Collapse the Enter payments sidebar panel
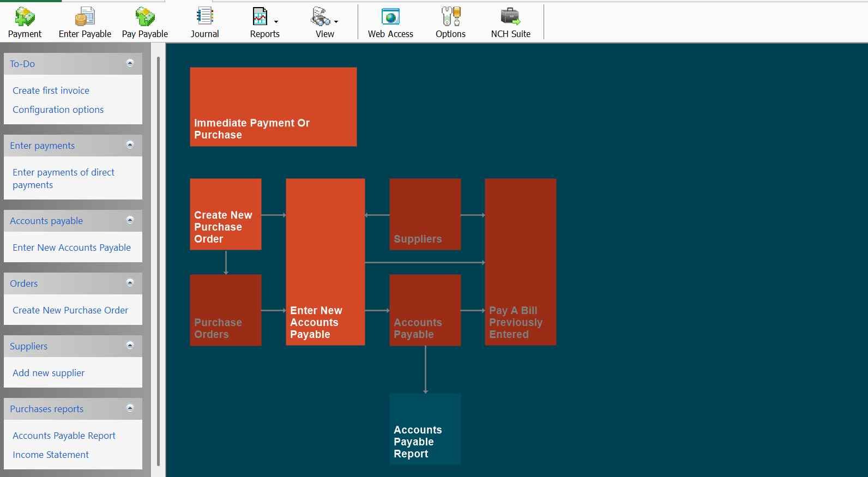The height and width of the screenshot is (477, 868). [130, 145]
